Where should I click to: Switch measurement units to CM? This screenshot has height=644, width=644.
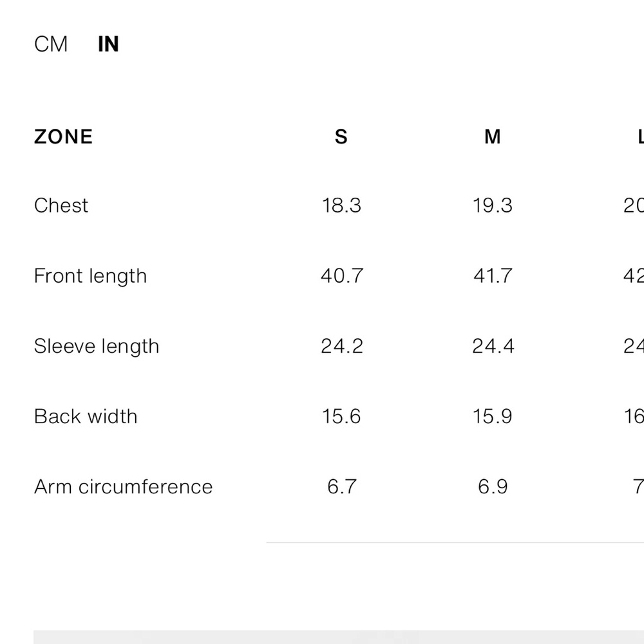[x=51, y=44]
